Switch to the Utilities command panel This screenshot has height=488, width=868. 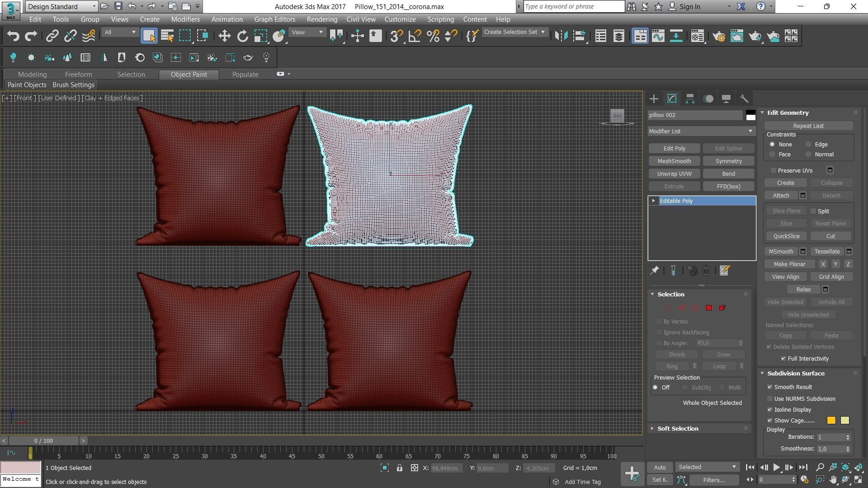click(x=744, y=99)
